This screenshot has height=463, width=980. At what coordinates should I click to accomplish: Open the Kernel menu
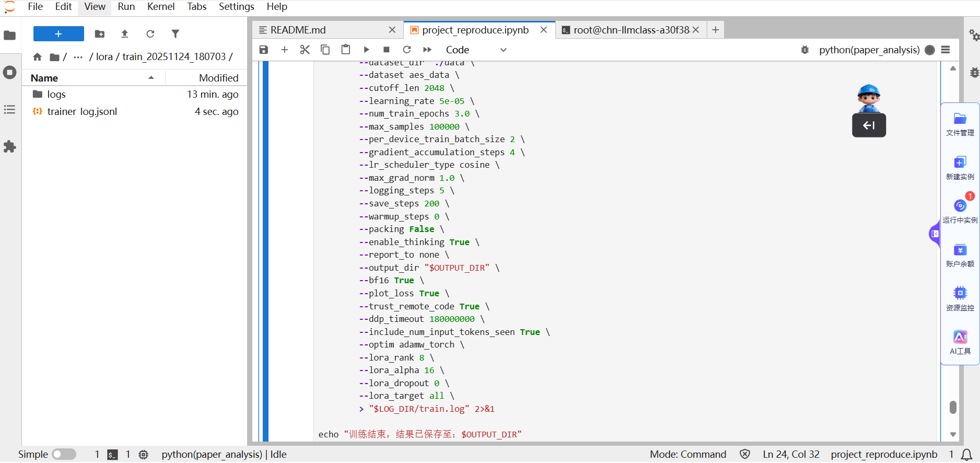[x=160, y=7]
